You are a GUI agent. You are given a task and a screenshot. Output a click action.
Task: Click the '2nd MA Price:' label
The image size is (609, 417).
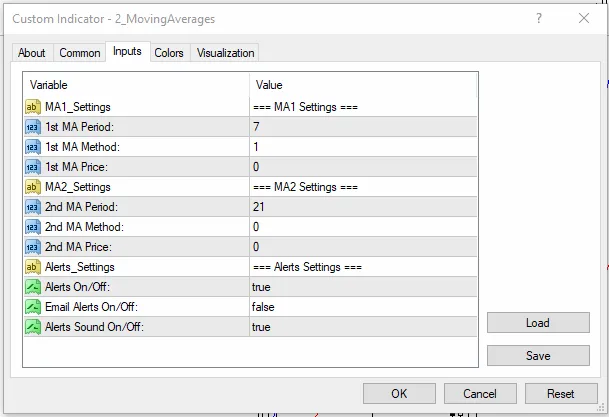pos(78,247)
